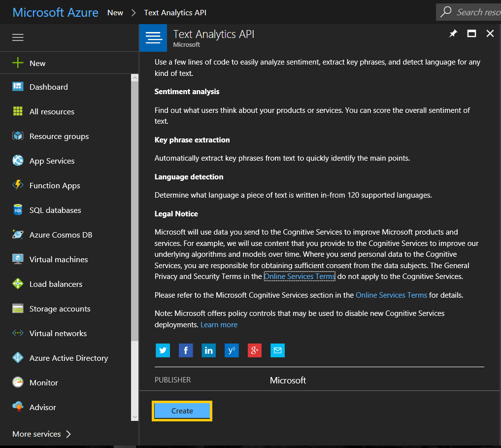Image resolution: width=501 pixels, height=448 pixels.
Task: Click the Monitor gauge icon
Action: 18,382
